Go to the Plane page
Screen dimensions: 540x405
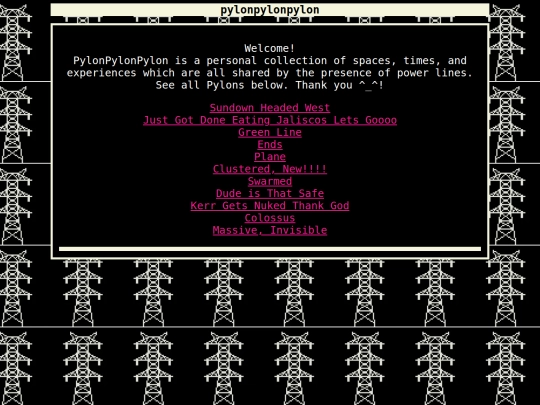click(270, 157)
